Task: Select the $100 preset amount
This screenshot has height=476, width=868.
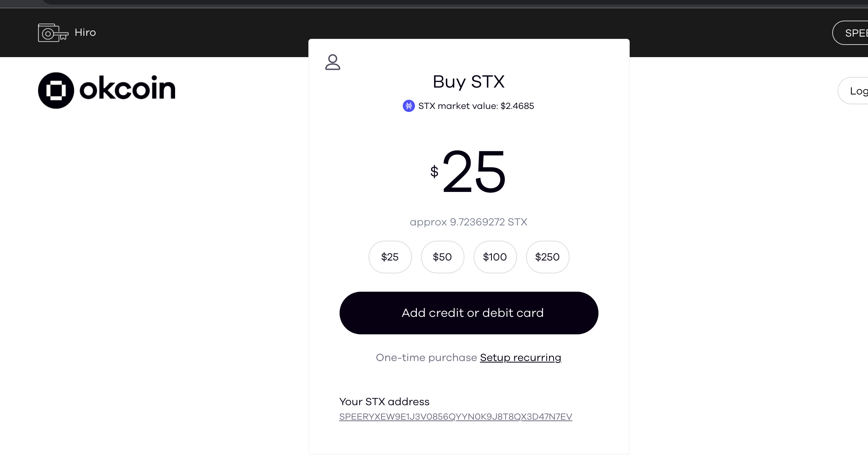Action: tap(495, 257)
